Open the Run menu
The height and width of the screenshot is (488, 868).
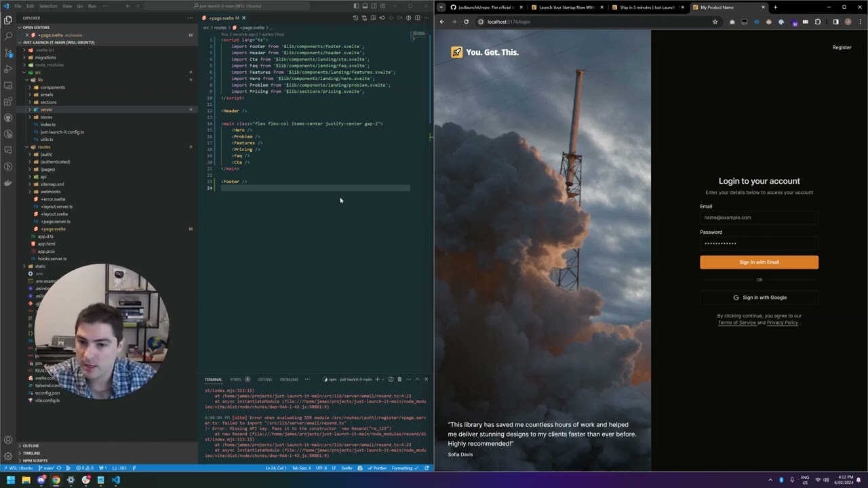(x=92, y=6)
